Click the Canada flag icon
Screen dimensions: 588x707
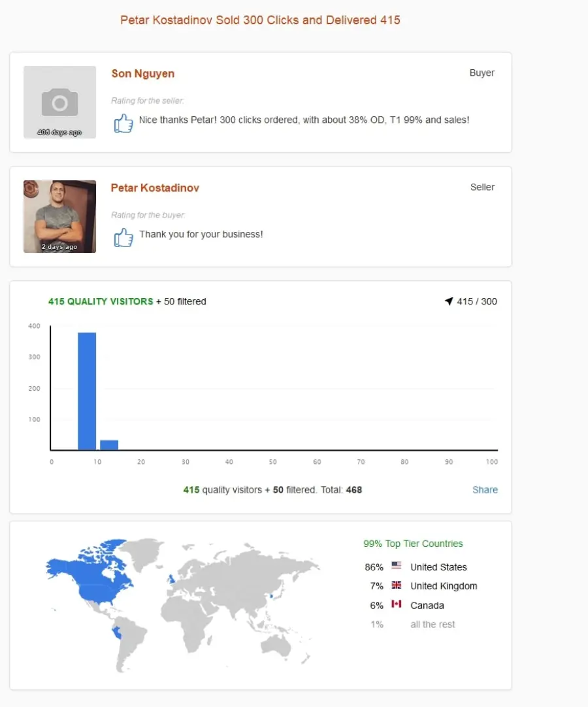pos(397,604)
